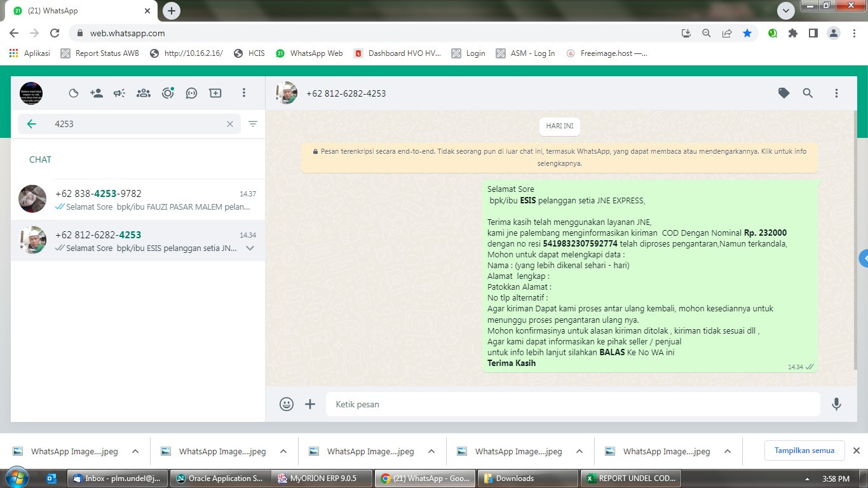Open the Chrome profile avatar button
This screenshot has height=488, width=868.
[x=834, y=33]
